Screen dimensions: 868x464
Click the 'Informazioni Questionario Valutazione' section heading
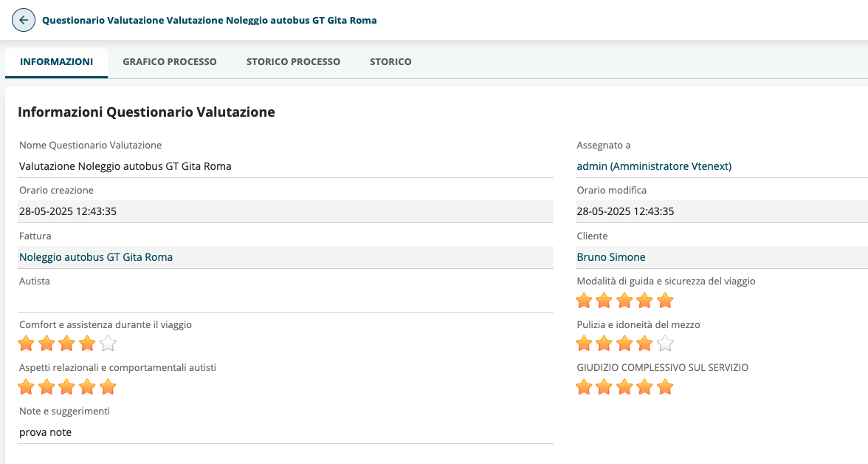[x=146, y=112]
